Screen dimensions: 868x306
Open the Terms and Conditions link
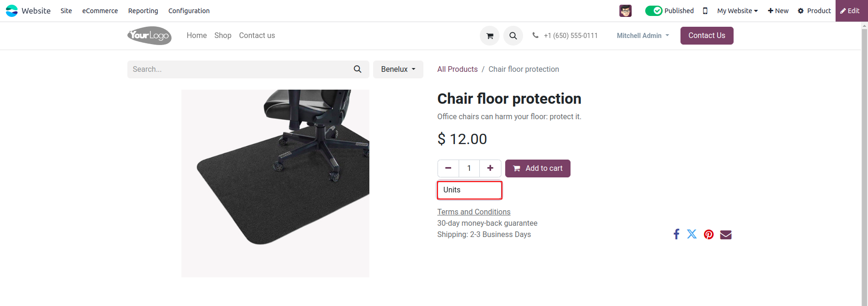click(x=474, y=212)
